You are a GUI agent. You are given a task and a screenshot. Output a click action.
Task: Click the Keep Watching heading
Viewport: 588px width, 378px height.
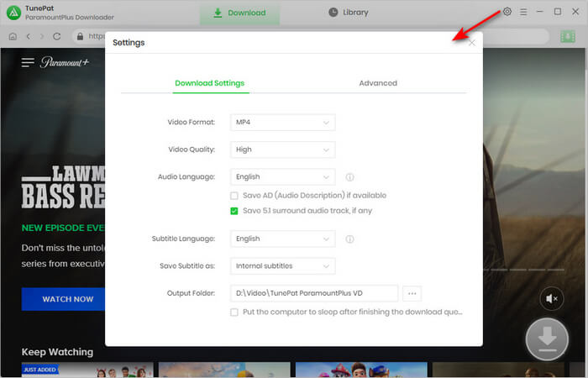point(57,352)
